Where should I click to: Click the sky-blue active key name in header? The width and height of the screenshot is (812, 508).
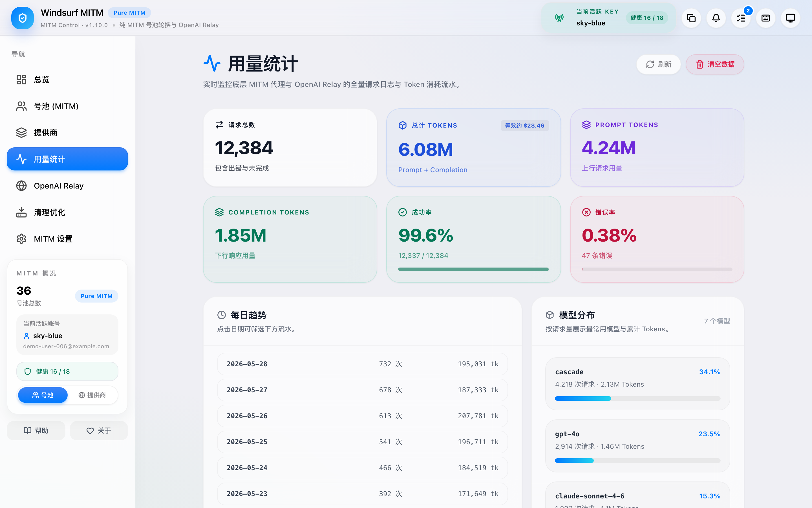click(591, 23)
